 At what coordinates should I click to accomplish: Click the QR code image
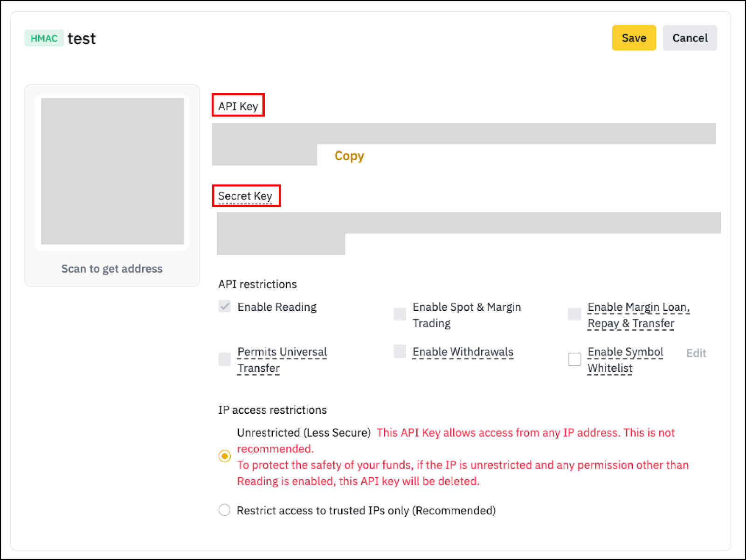pos(112,171)
